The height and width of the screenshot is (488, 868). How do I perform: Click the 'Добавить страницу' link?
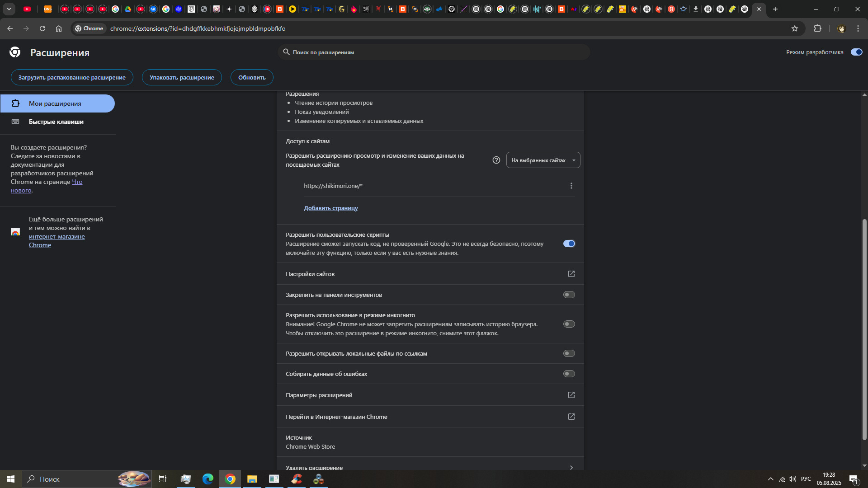(330, 208)
